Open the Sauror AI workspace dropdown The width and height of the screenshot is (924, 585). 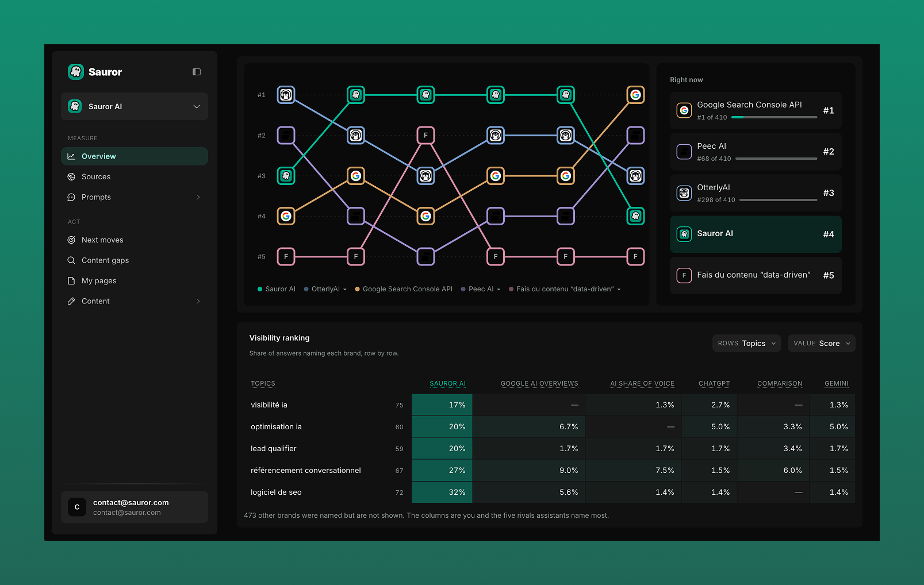tap(135, 106)
